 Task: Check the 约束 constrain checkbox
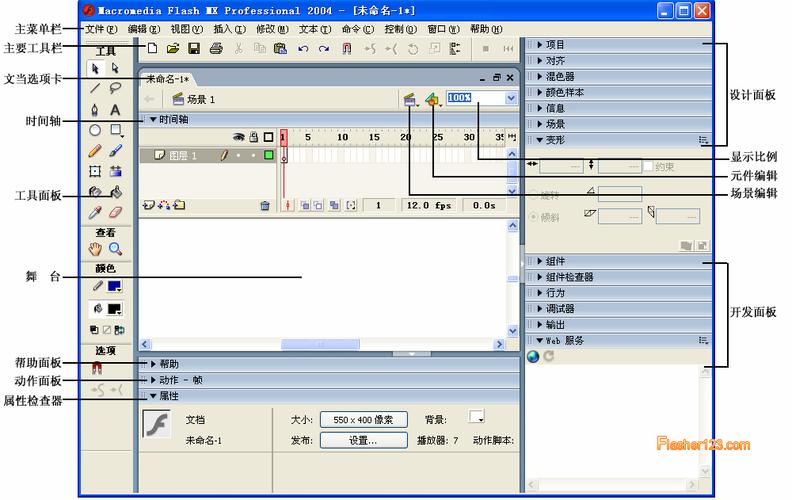648,165
